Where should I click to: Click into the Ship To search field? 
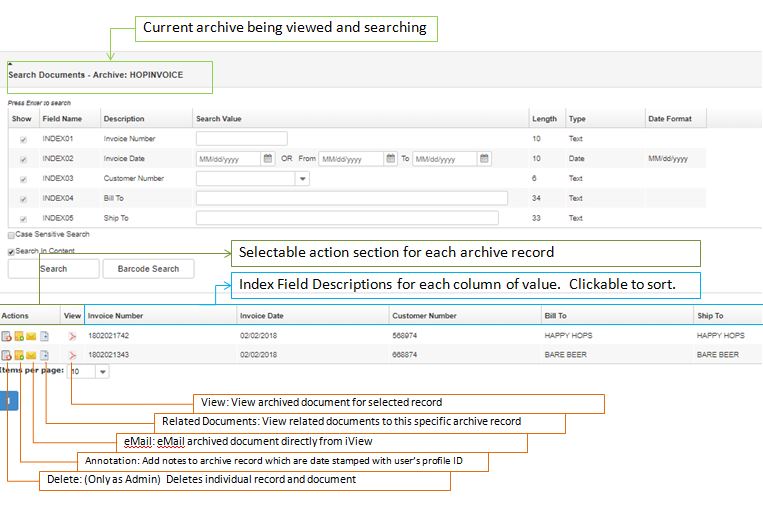coord(346,218)
